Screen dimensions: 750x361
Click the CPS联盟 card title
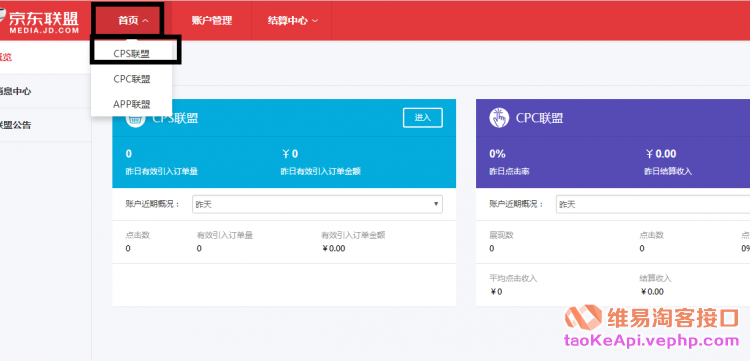pyautogui.click(x=175, y=118)
